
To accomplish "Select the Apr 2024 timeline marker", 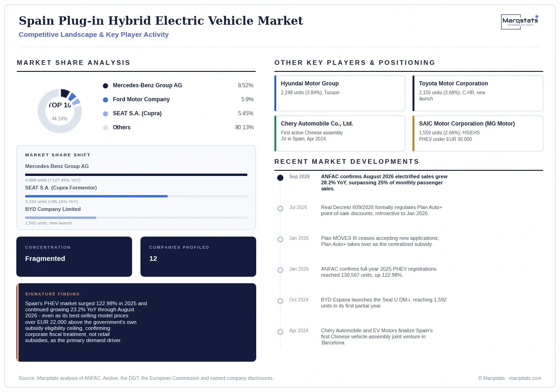I will point(280,332).
